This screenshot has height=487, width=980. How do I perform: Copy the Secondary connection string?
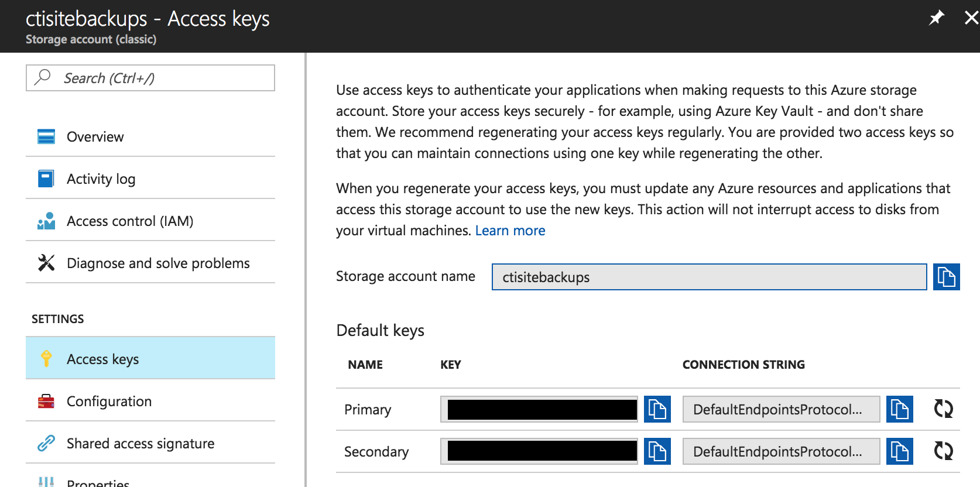(900, 451)
